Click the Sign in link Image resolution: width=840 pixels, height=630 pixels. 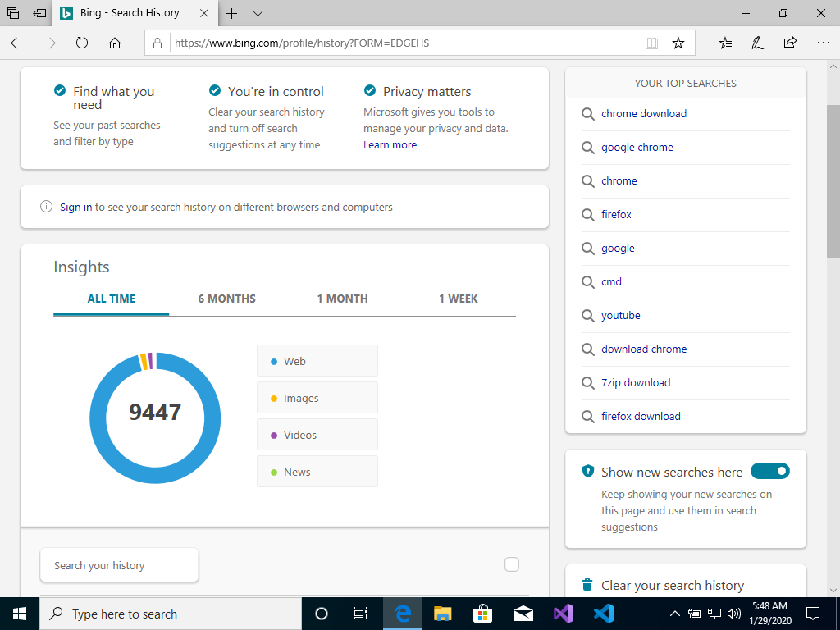(x=75, y=207)
